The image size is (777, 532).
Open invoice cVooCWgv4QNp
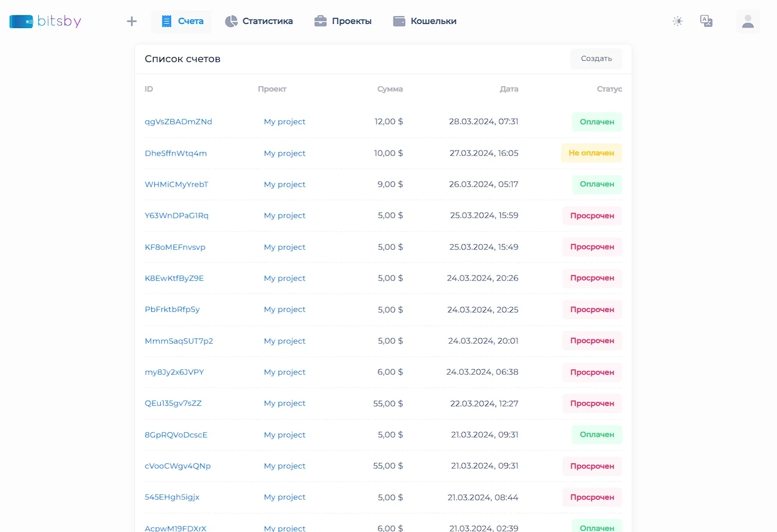click(x=178, y=466)
